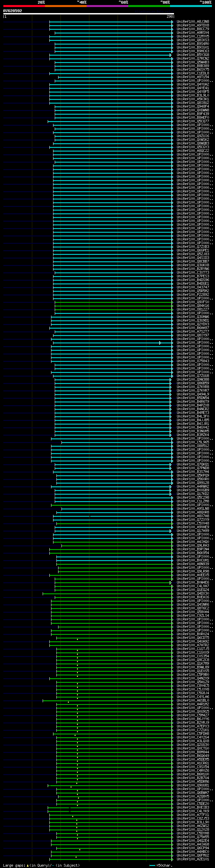The width and height of the screenshot is (215, 868).
Task: Click label UniRef100_B4NCR2
Action: pyautogui.click(x=193, y=410)
